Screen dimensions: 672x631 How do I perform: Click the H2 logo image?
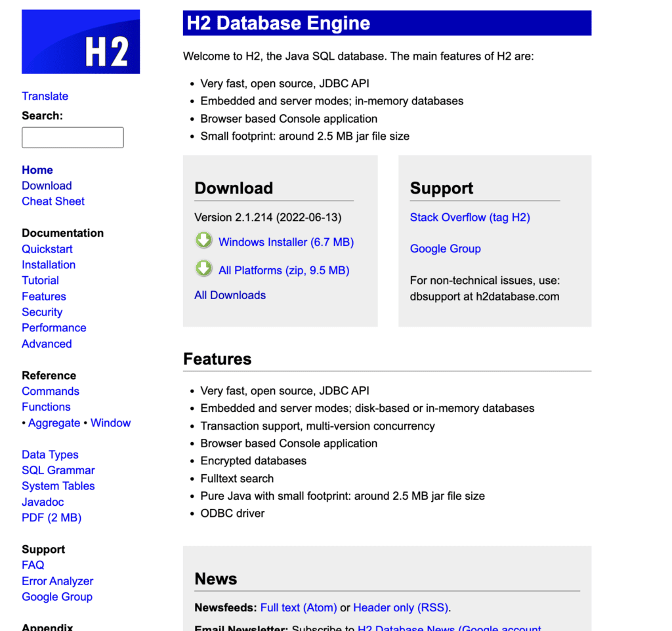80,41
